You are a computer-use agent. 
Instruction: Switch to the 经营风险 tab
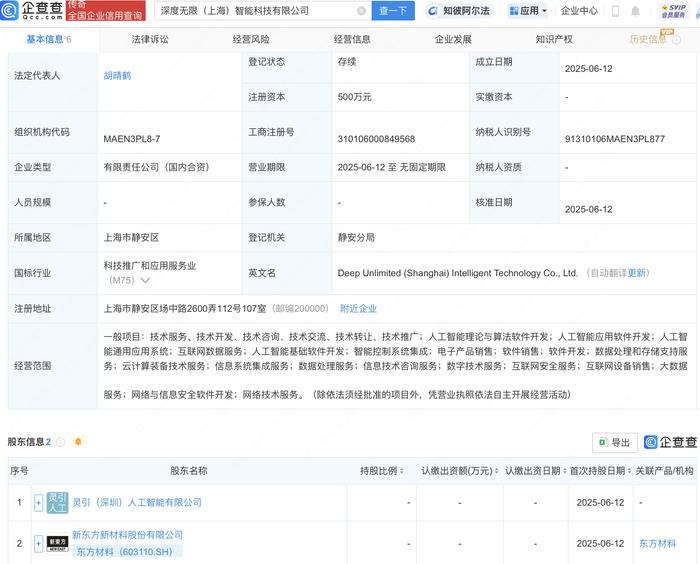point(251,39)
